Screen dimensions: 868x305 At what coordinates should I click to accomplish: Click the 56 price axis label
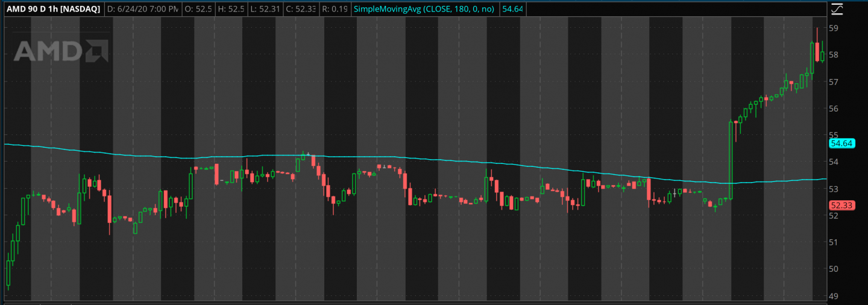pos(834,108)
